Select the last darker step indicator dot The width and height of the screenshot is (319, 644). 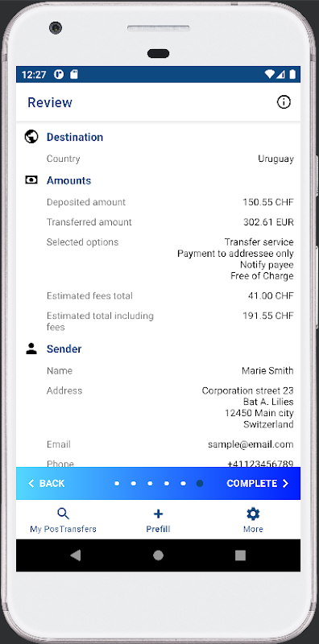[200, 484]
